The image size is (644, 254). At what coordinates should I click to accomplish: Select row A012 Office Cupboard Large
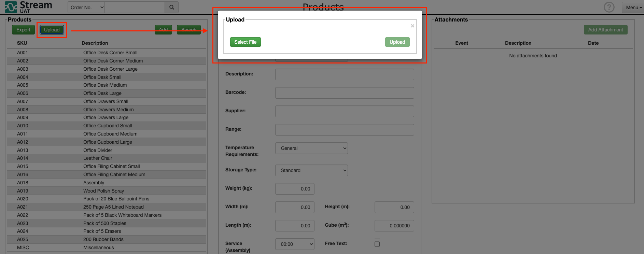106,142
